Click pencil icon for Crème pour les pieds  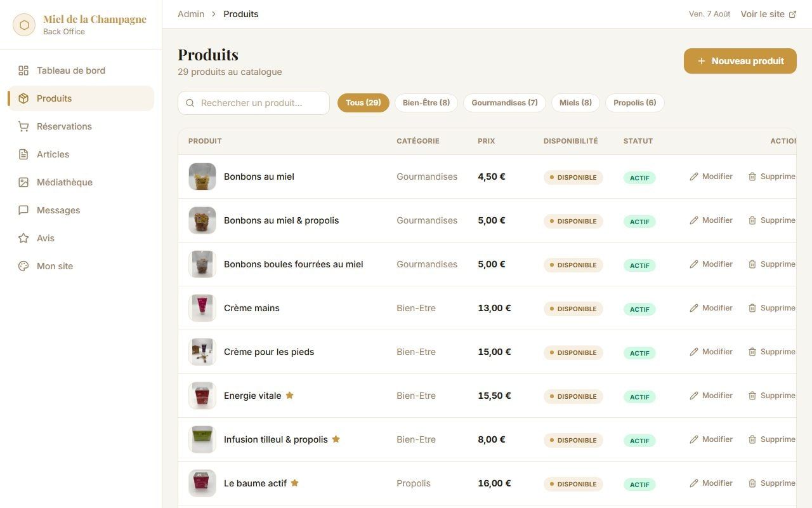[694, 352]
